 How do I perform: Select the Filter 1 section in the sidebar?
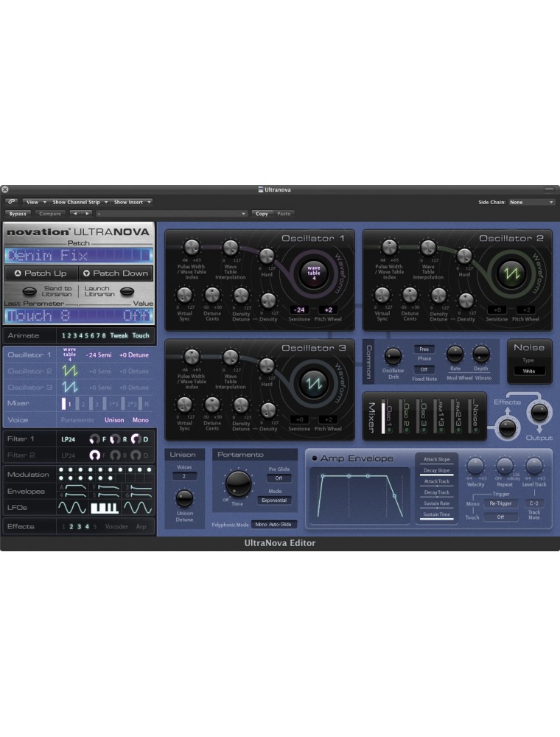point(79,439)
